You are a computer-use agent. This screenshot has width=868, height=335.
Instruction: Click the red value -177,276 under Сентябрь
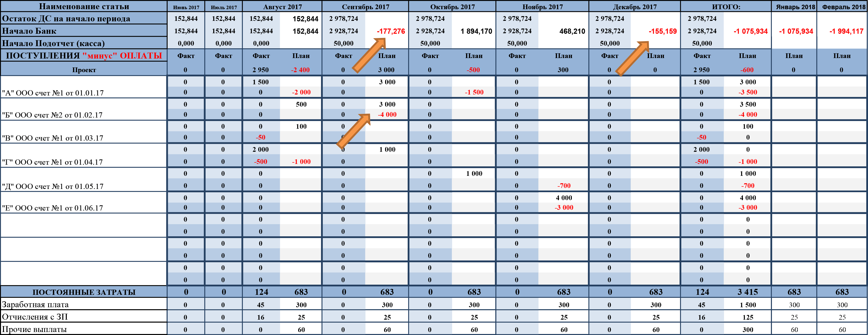pyautogui.click(x=391, y=31)
